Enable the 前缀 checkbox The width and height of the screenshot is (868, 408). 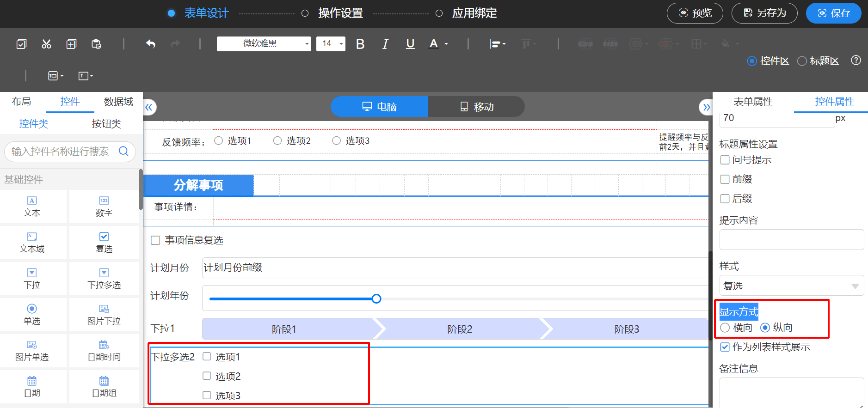point(725,179)
